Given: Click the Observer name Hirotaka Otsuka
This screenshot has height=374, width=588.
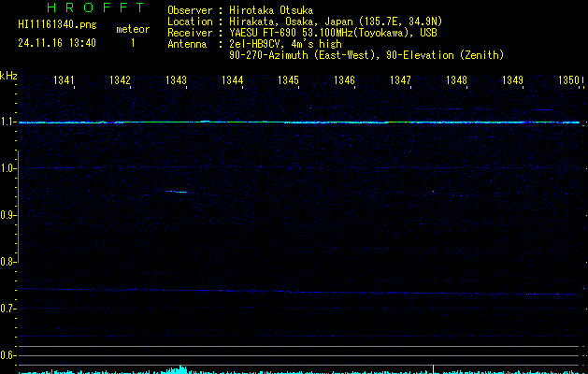Looking at the screenshot, I should point(271,10).
